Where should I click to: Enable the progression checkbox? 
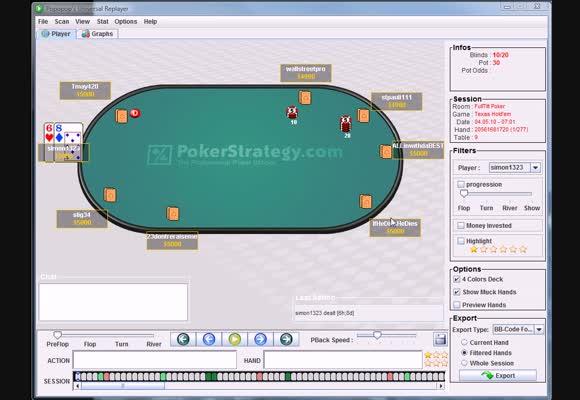(x=461, y=184)
